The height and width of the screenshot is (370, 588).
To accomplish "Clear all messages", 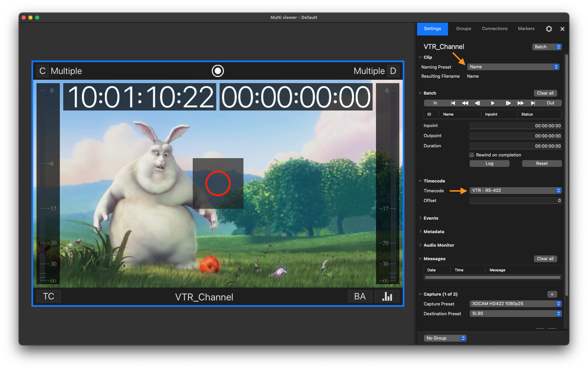I will [545, 259].
